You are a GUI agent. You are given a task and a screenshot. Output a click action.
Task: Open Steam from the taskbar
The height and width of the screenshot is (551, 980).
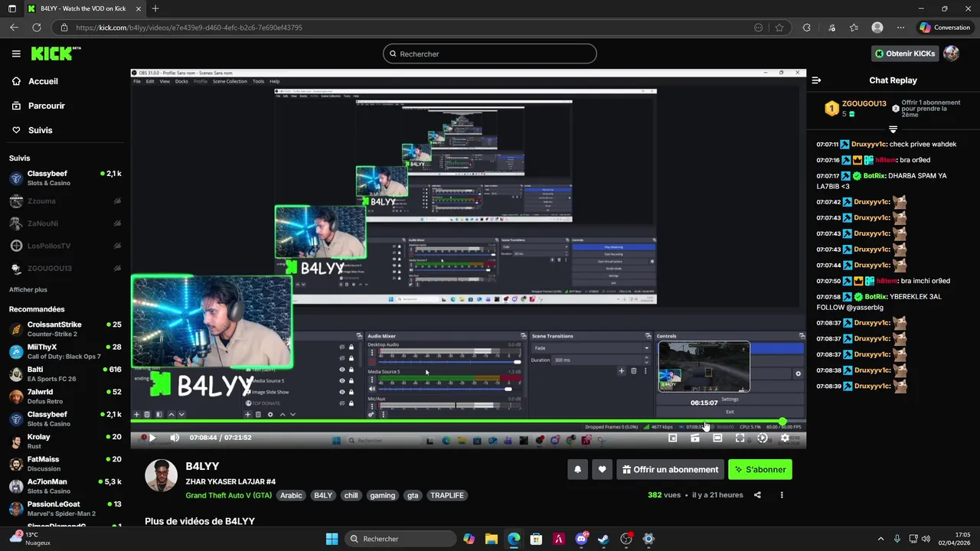click(604, 539)
